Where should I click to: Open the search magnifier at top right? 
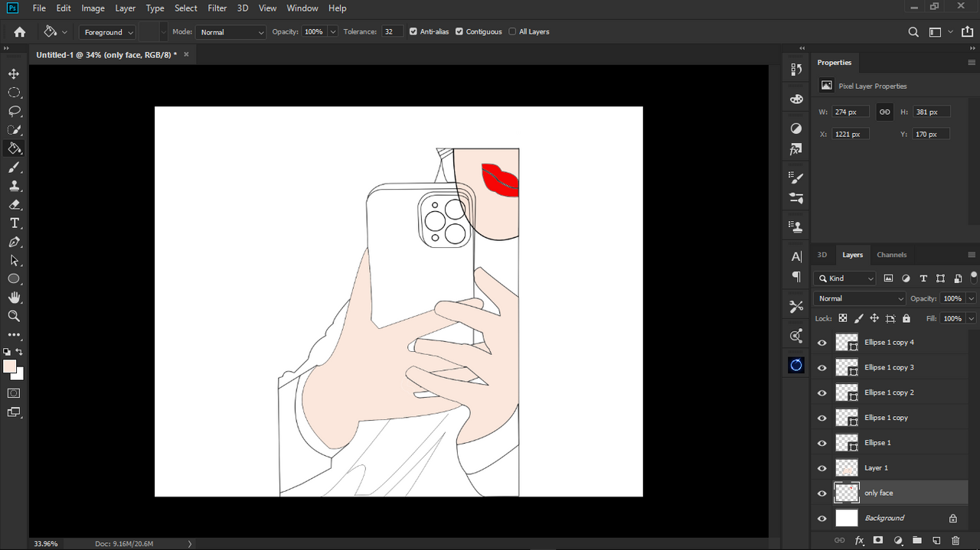point(913,32)
